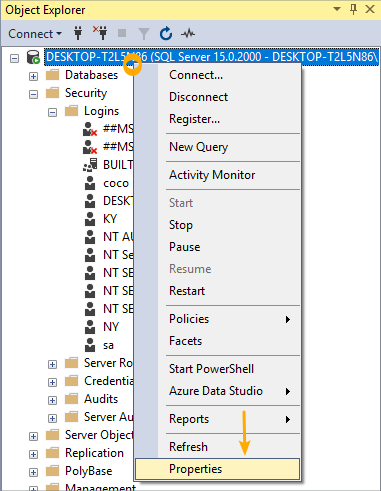Select the KY login text
Screen dimensions: 381x491
110,219
